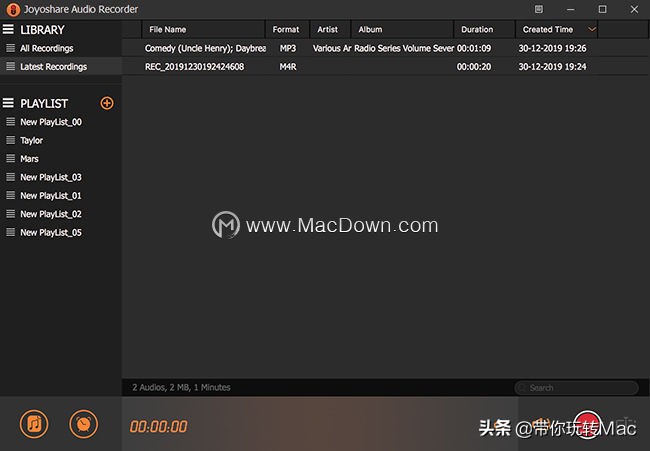
Task: Collapse the PLAYLIST section hamburger icon
Action: click(x=8, y=103)
